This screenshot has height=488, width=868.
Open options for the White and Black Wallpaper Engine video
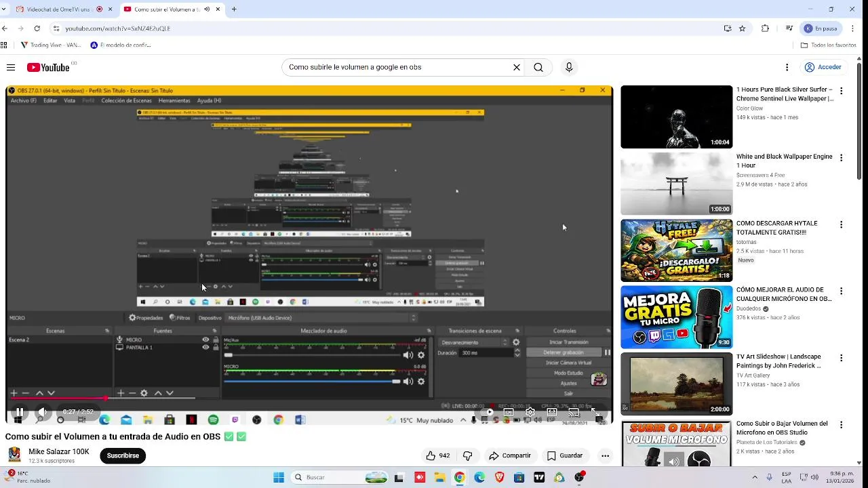point(842,157)
